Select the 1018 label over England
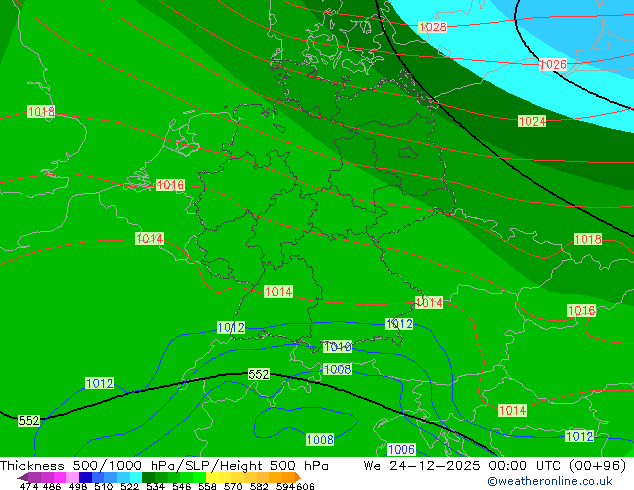This screenshot has height=490, width=634. coord(41,111)
